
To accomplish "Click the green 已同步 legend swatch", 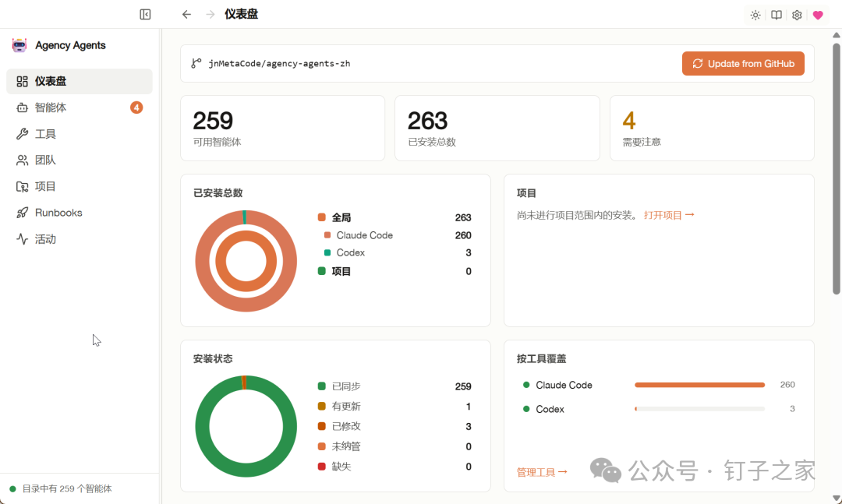I will point(322,386).
